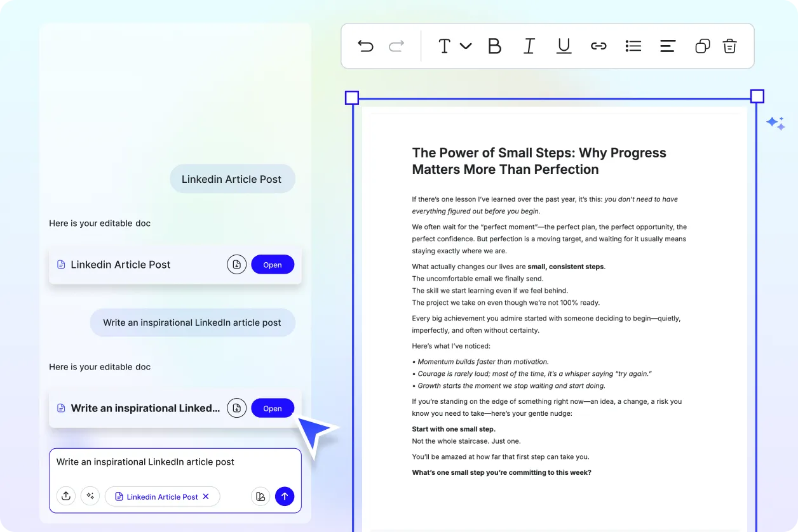The width and height of the screenshot is (798, 532).
Task: Create a bulleted list
Action: [x=633, y=46]
